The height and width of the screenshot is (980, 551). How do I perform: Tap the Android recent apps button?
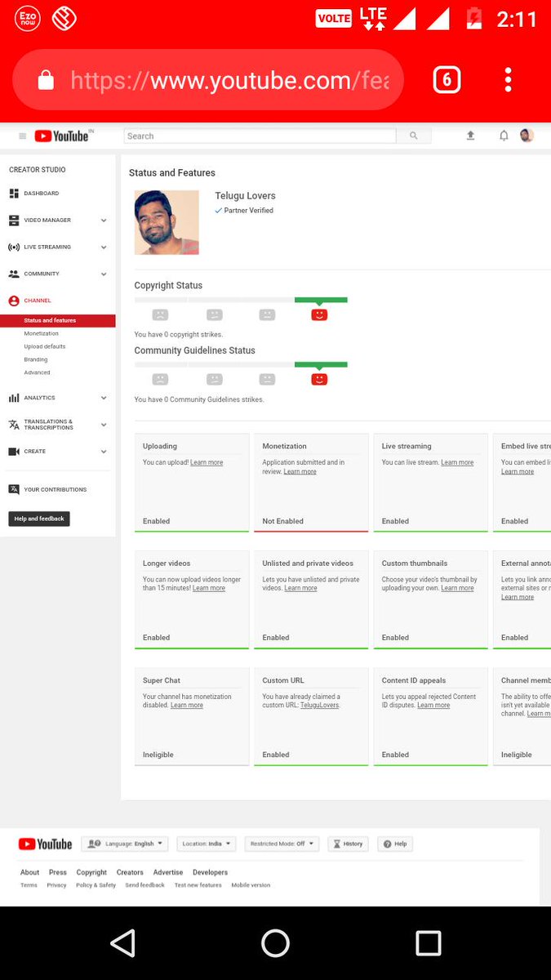[x=429, y=943]
